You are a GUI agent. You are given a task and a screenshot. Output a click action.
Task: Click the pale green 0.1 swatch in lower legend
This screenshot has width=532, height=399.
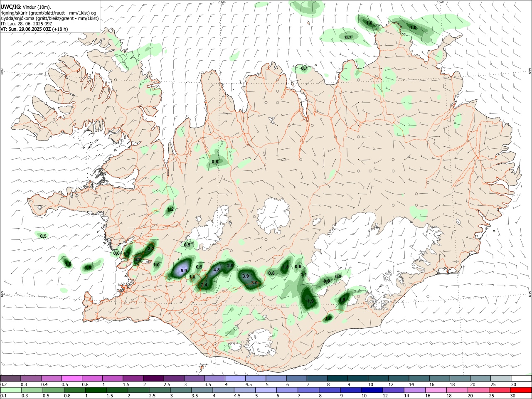tap(11, 389)
